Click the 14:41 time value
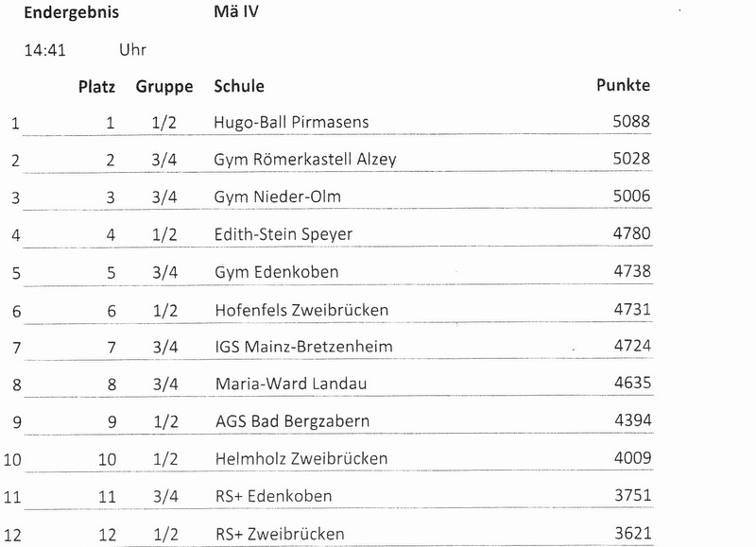Image resolution: width=756 pixels, height=547 pixels. (x=44, y=50)
